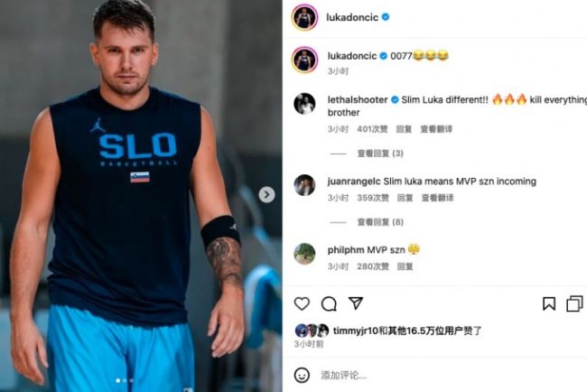Click the add comment input field
This screenshot has height=392, width=587.
(x=449, y=375)
